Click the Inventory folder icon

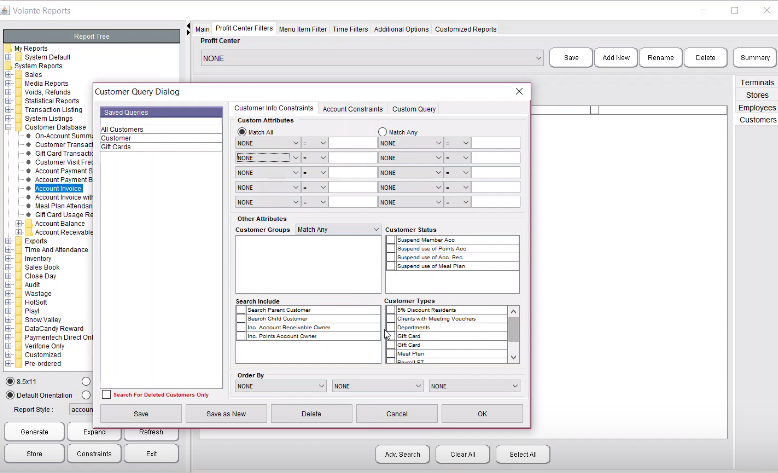pos(18,258)
